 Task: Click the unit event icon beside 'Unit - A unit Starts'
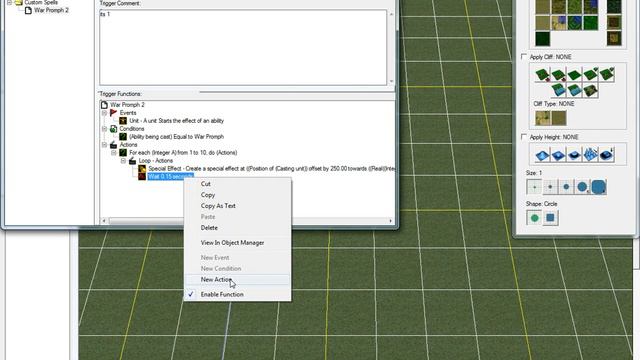click(123, 121)
